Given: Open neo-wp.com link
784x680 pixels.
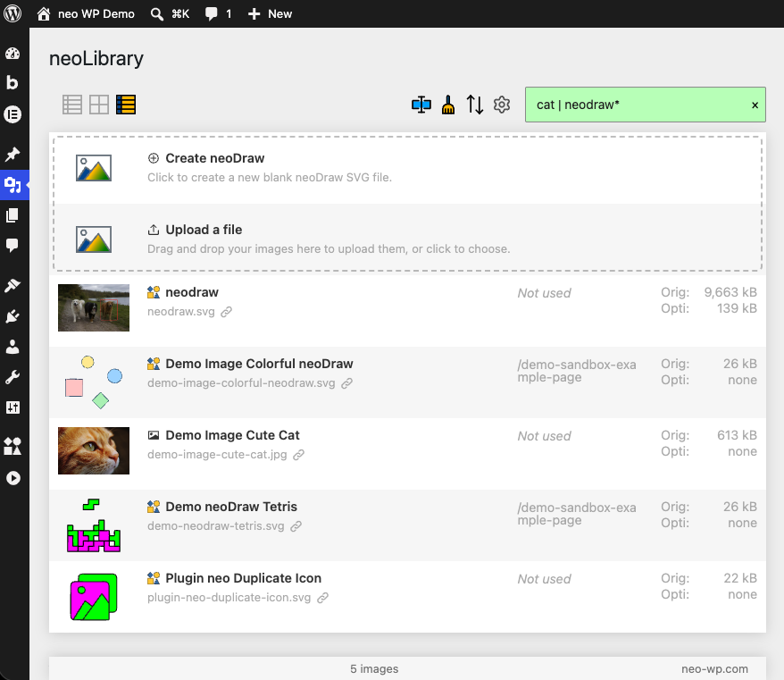Looking at the screenshot, I should tap(714, 669).
